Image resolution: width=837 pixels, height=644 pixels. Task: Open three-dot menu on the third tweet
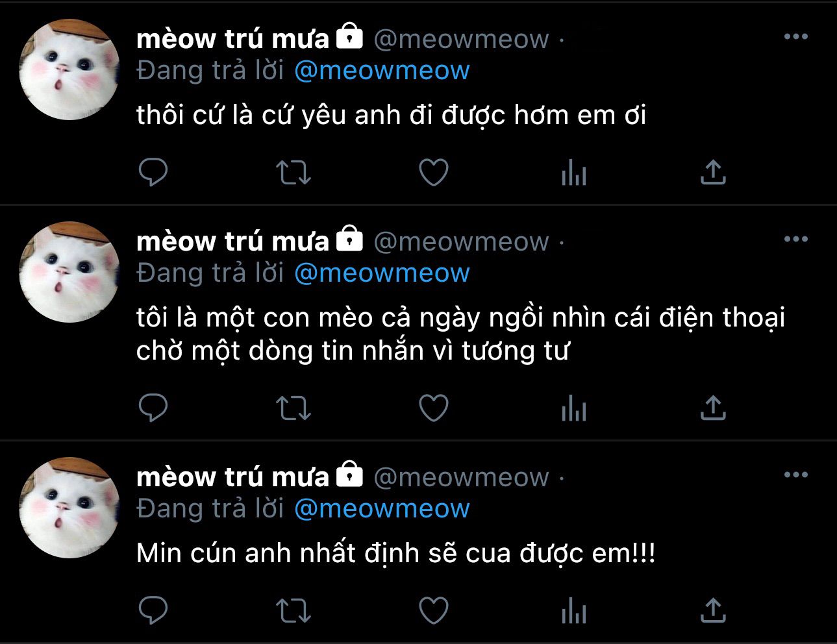coord(796,475)
